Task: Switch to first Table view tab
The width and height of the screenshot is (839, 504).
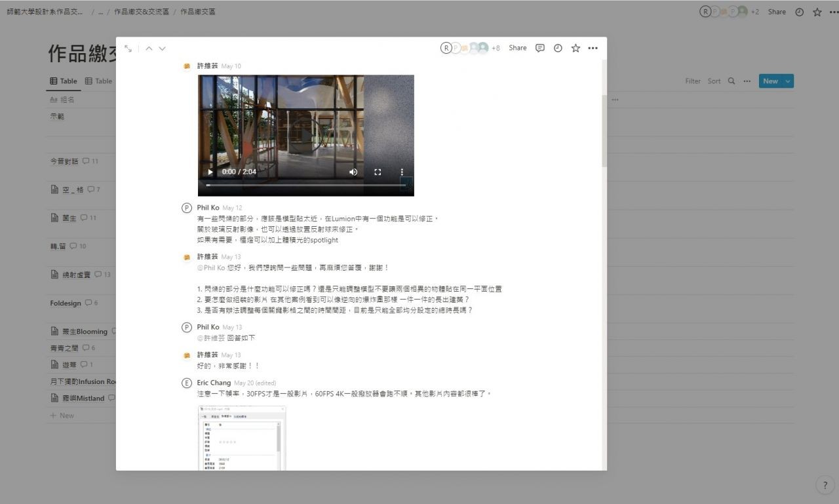Action: [x=64, y=81]
